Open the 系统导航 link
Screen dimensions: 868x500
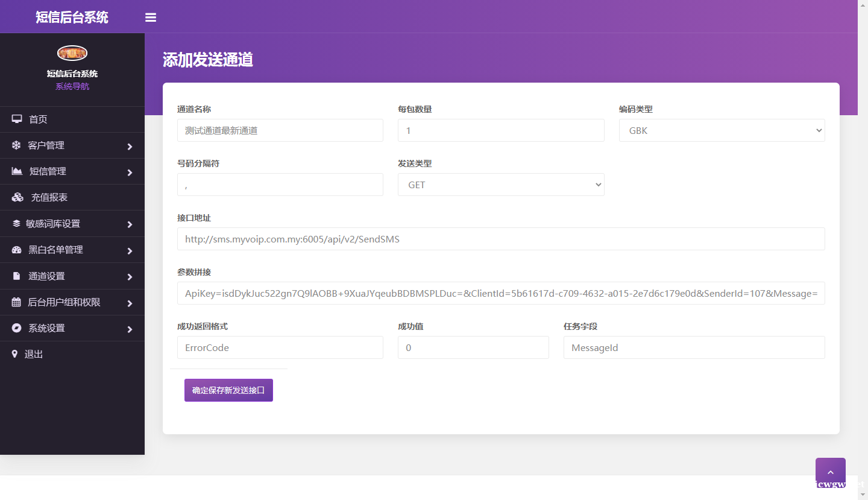pyautogui.click(x=72, y=86)
